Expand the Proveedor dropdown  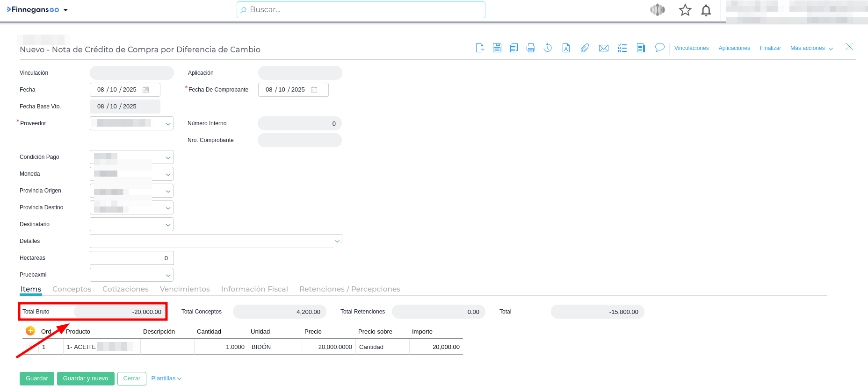[x=168, y=124]
